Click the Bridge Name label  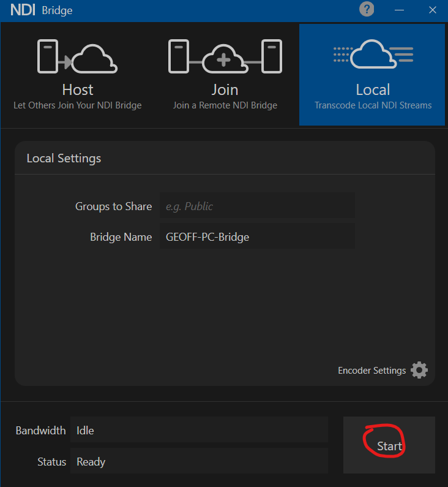point(121,236)
